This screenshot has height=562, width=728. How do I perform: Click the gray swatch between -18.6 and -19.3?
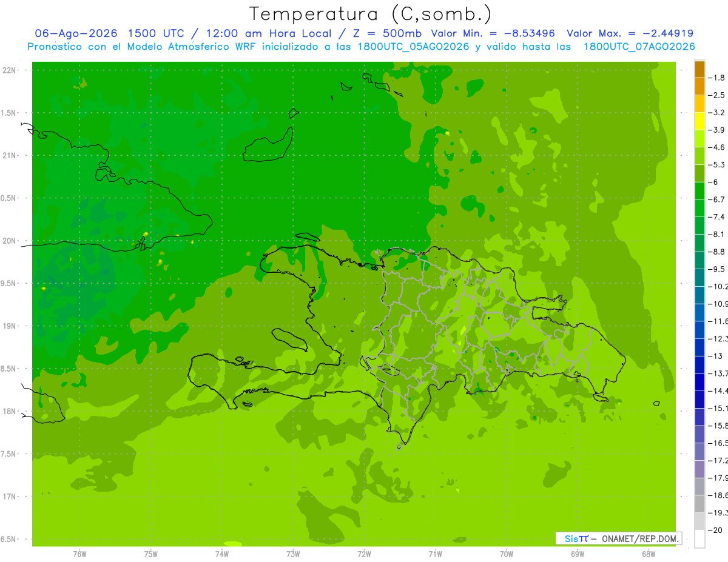point(699,504)
